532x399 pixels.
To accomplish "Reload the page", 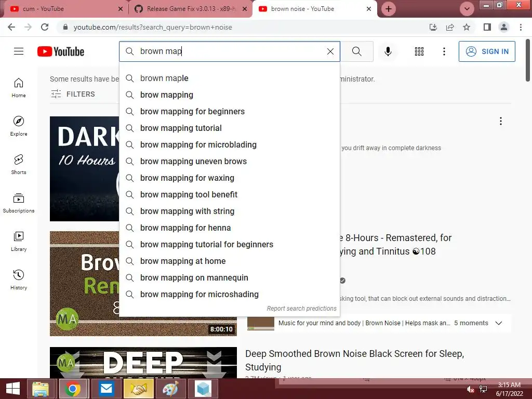I will (x=45, y=27).
